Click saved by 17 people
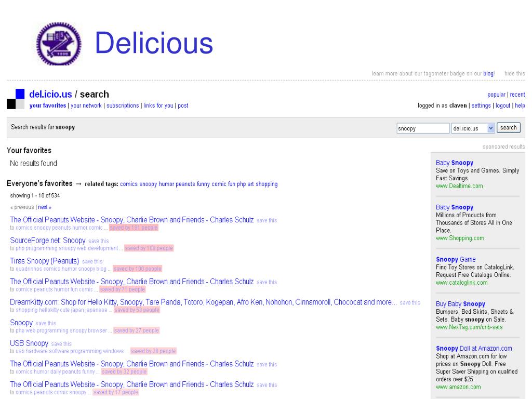Screen dimensions: 532x399 click(x=116, y=392)
